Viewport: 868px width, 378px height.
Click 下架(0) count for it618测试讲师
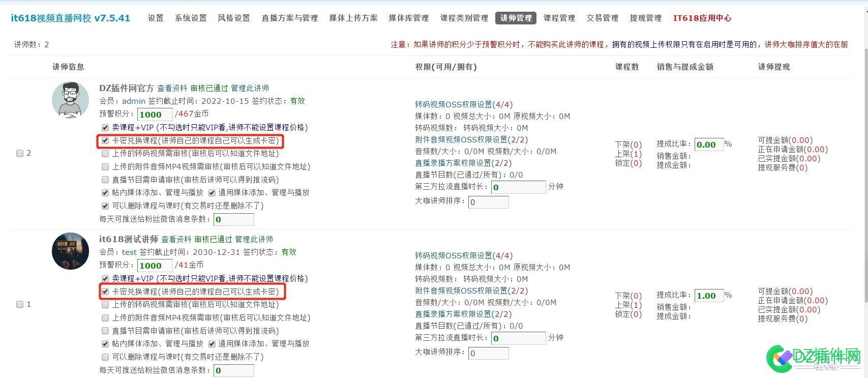[628, 296]
